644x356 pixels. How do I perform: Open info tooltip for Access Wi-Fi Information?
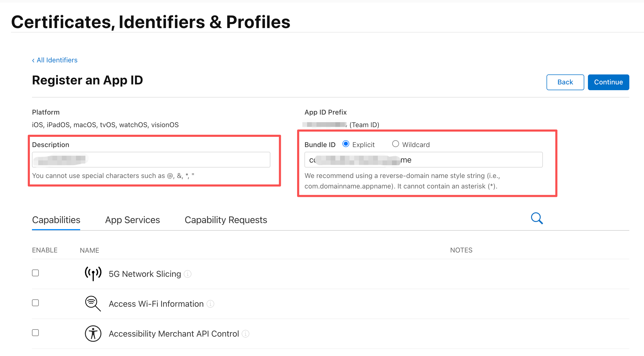point(210,304)
